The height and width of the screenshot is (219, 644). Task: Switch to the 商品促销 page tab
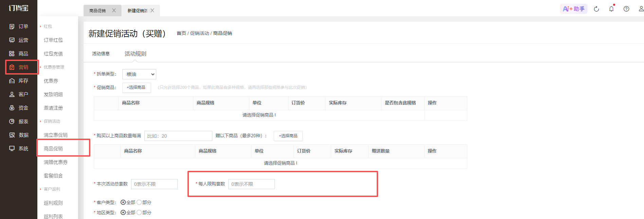tap(97, 11)
